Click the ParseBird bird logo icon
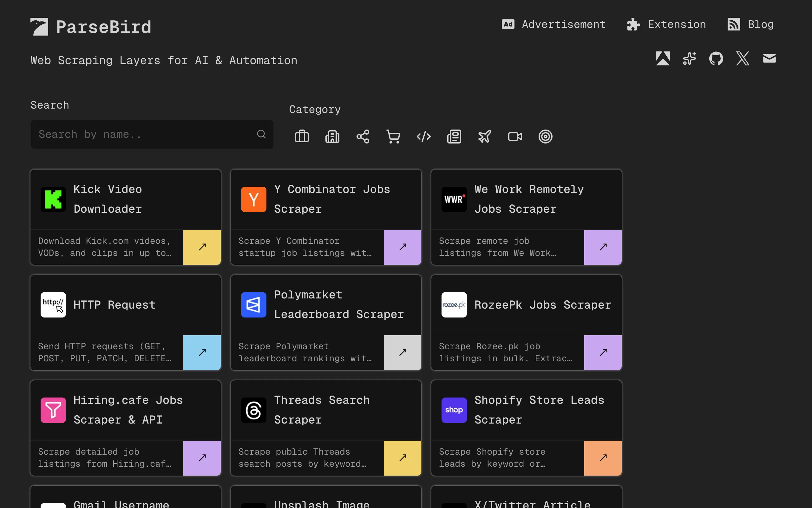Screen dimensions: 812x508 [39, 27]
